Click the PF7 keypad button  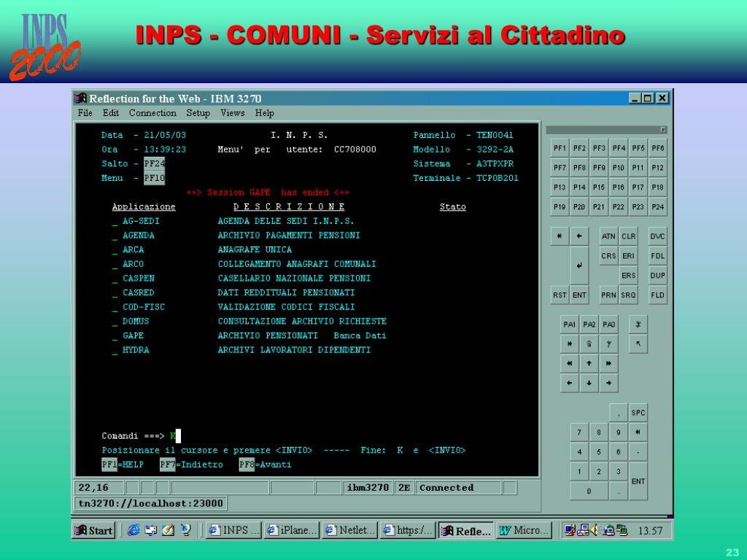[x=560, y=168]
